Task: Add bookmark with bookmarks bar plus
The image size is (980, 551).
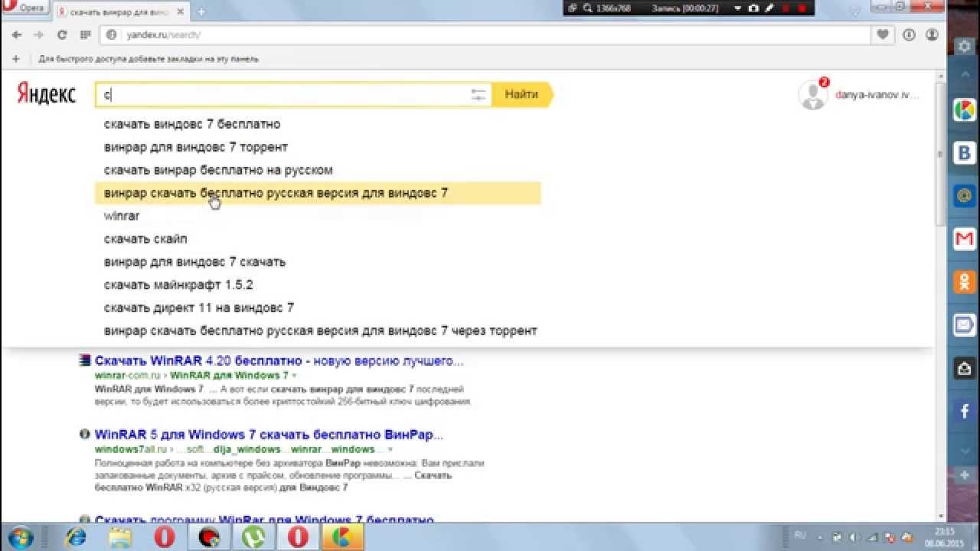Action: click(15, 58)
